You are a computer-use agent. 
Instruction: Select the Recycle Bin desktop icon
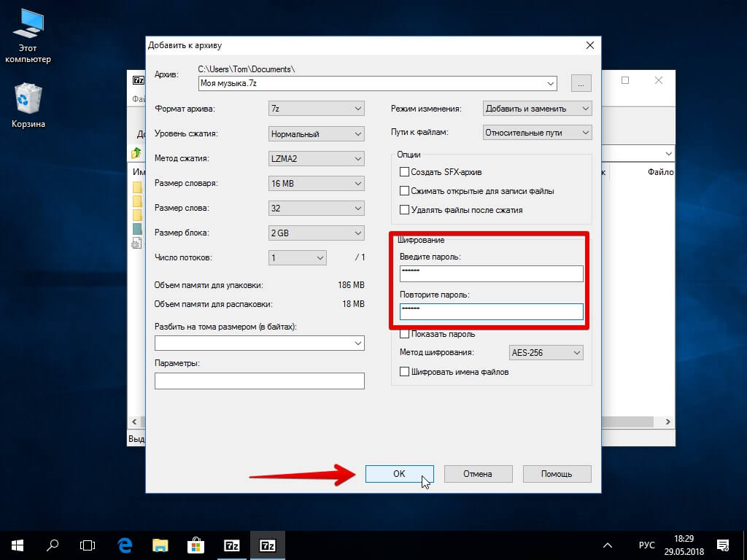click(28, 106)
